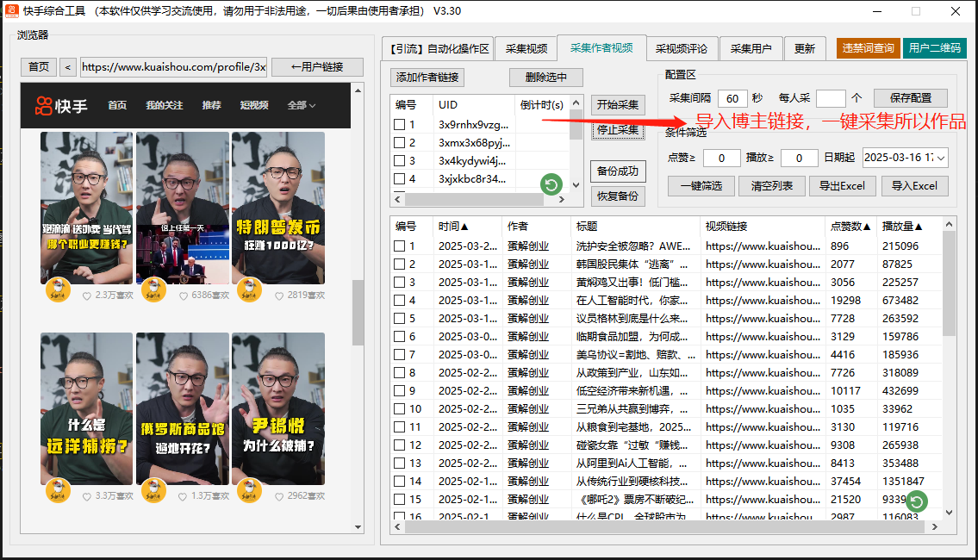Select checkbox for video row 10
The width and height of the screenshot is (978, 560).
pyautogui.click(x=399, y=409)
